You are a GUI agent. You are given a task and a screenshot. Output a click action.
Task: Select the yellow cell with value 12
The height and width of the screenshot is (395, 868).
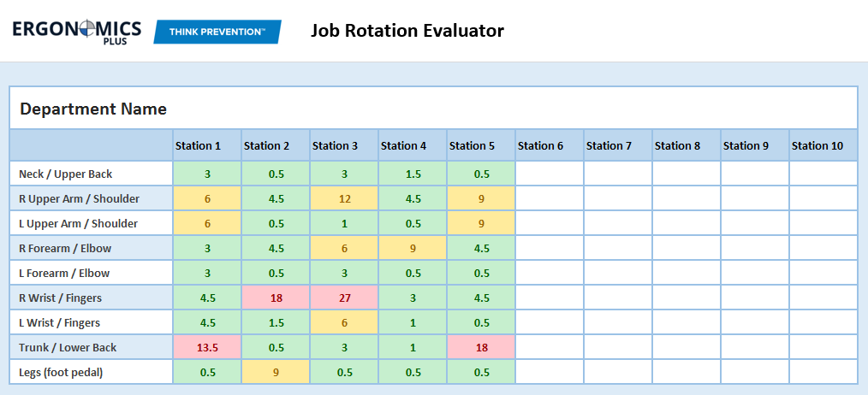click(344, 198)
